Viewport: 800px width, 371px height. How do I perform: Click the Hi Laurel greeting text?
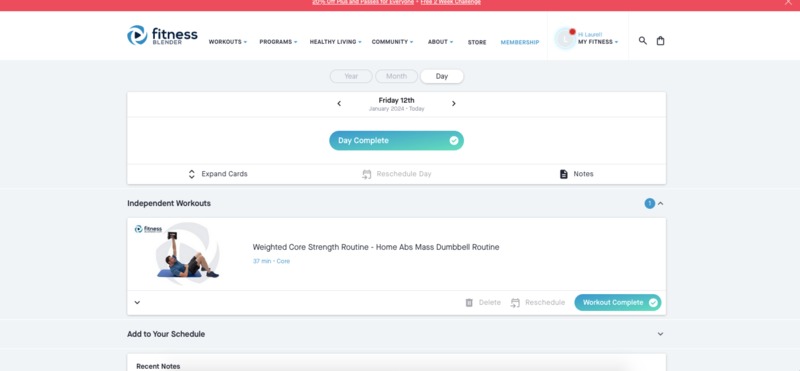(590, 35)
